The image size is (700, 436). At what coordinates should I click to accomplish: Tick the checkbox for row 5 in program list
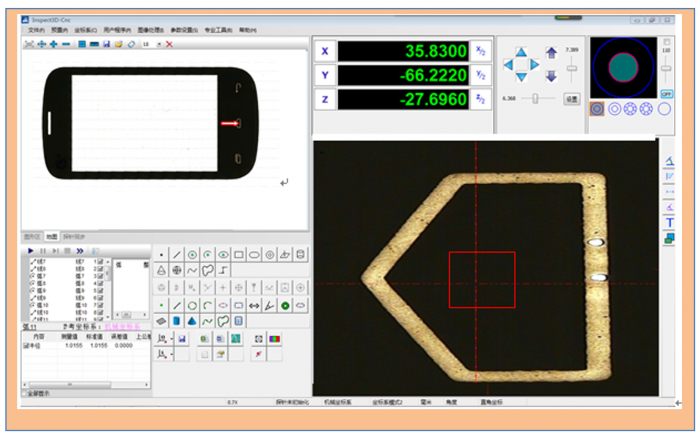(x=100, y=291)
